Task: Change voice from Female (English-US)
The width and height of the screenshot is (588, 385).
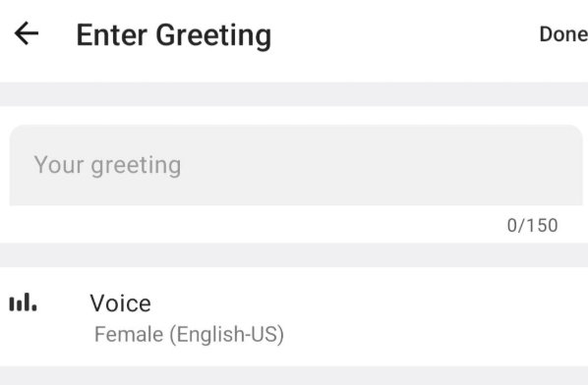Action: [189, 334]
